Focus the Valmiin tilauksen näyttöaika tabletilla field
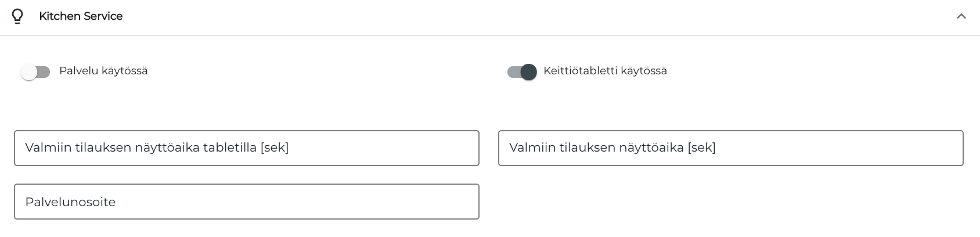 point(246,148)
